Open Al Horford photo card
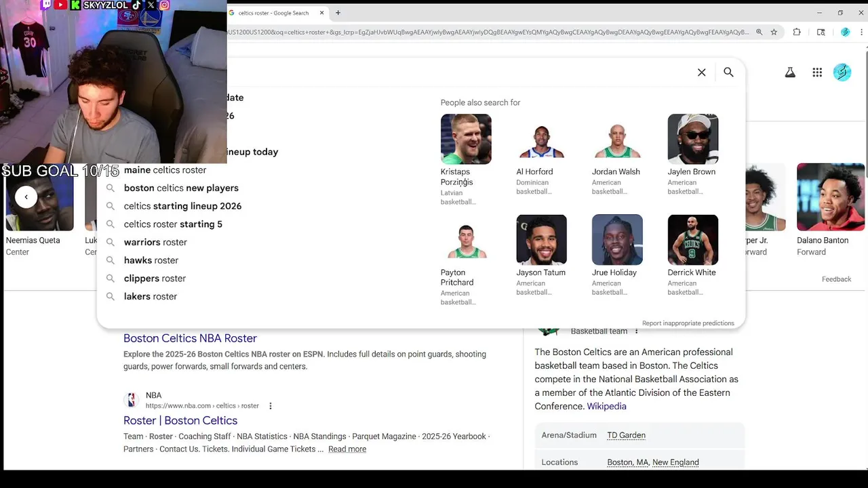The image size is (868, 488). click(541, 139)
